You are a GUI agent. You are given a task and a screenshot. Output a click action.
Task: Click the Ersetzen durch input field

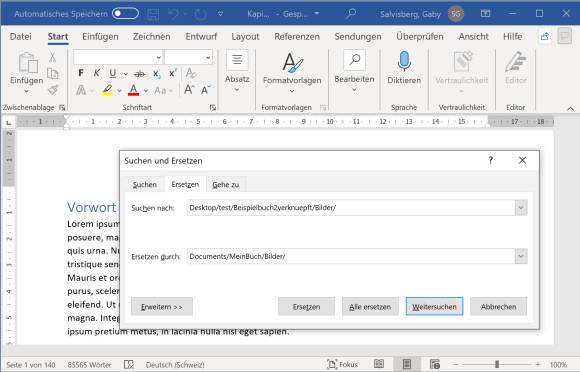[351, 256]
